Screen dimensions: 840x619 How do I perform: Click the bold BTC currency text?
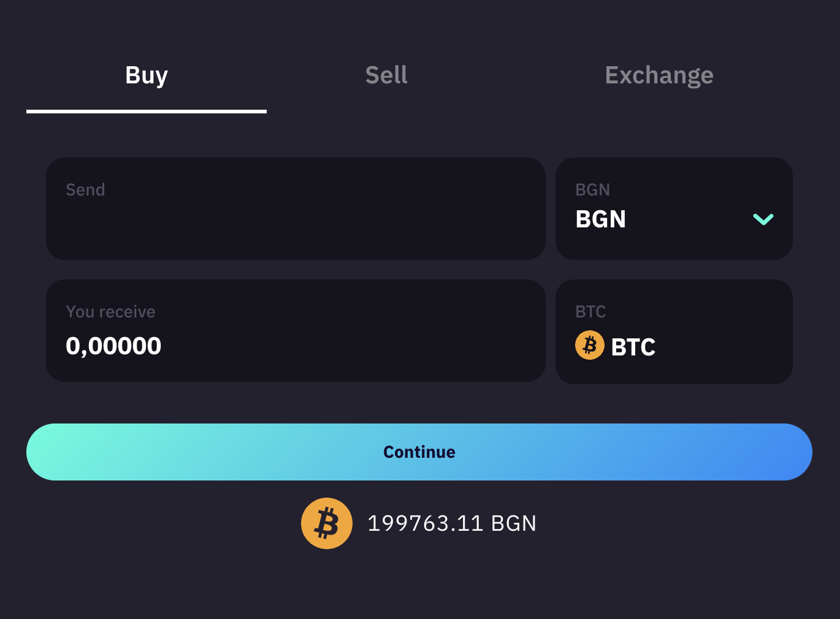point(633,347)
